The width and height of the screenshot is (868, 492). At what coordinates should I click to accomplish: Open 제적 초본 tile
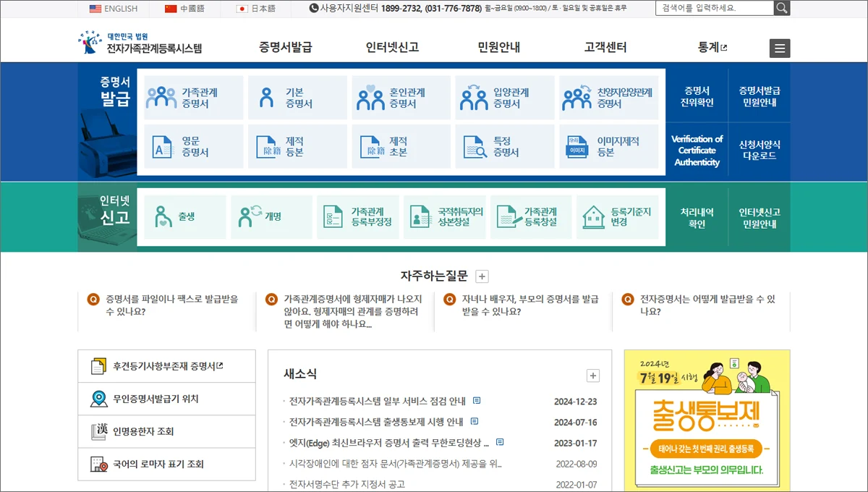[x=401, y=147]
